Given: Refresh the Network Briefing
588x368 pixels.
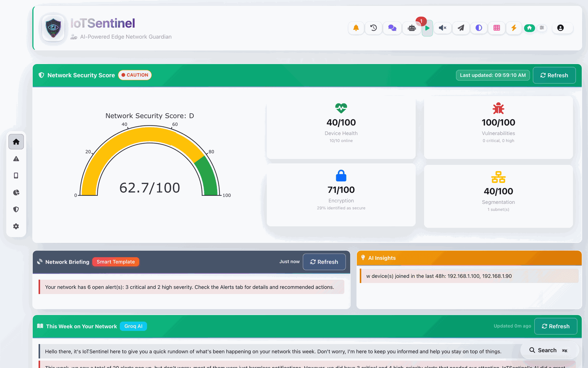Looking at the screenshot, I should [324, 262].
